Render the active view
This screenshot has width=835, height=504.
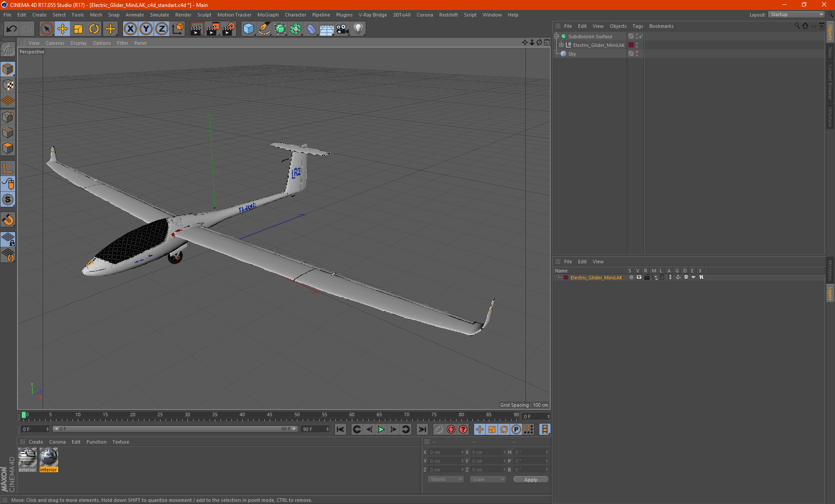[x=197, y=29]
